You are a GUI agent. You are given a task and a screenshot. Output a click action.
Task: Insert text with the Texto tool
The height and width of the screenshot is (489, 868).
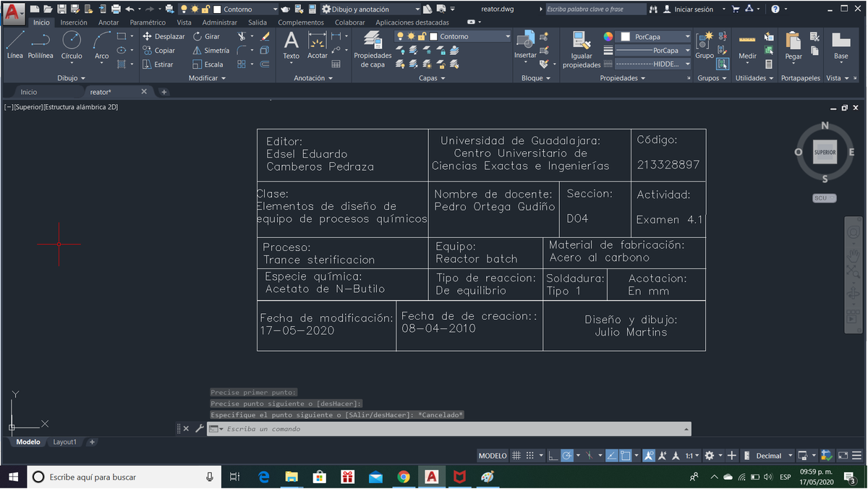pyautogui.click(x=292, y=45)
